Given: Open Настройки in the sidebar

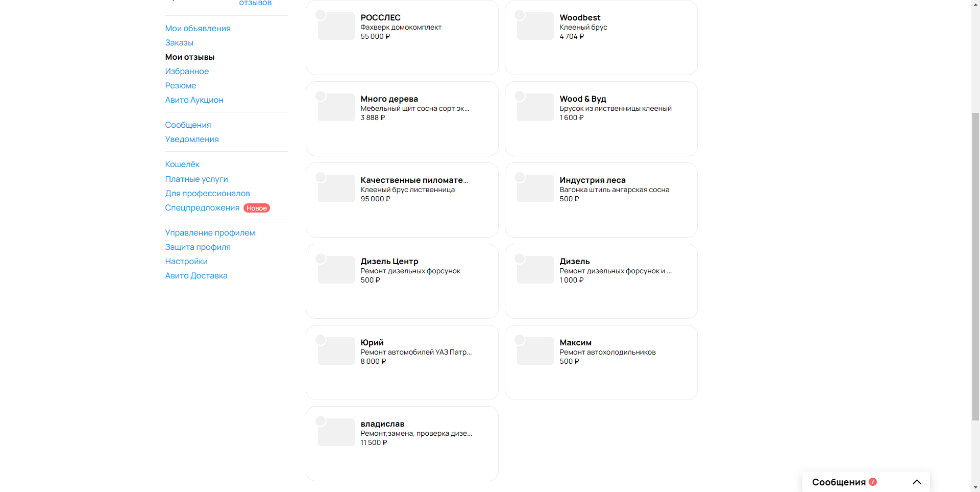Looking at the screenshot, I should (186, 261).
